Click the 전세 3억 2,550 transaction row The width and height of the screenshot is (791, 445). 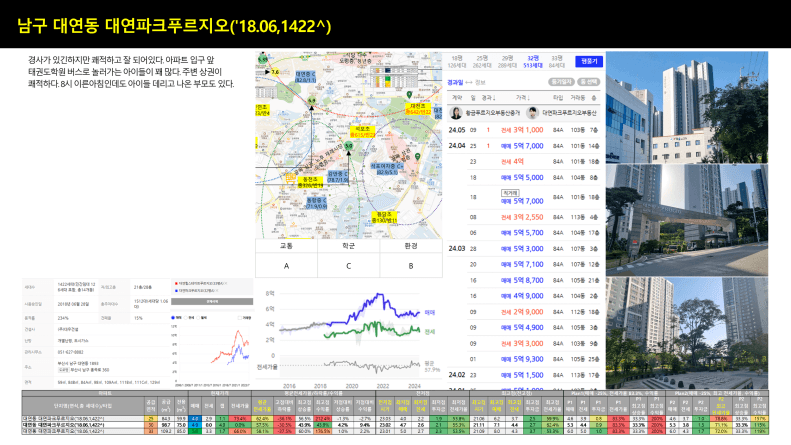(x=524, y=217)
